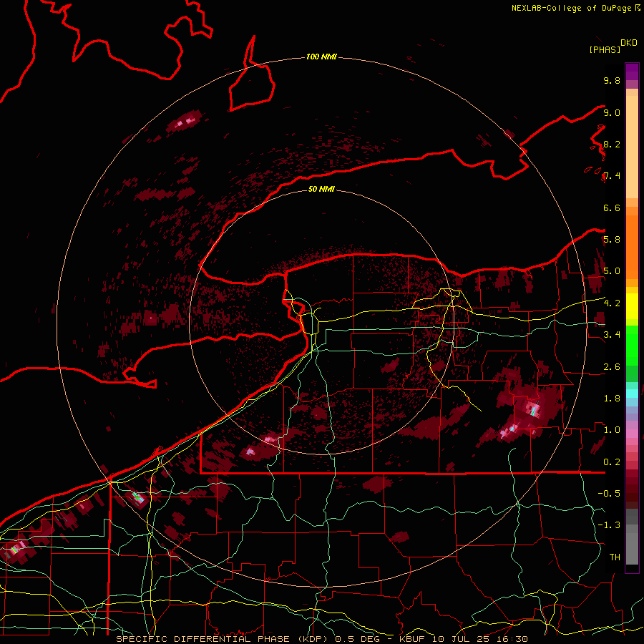Click the 100 NMI range ring label
The image size is (644, 644).
tap(321, 57)
